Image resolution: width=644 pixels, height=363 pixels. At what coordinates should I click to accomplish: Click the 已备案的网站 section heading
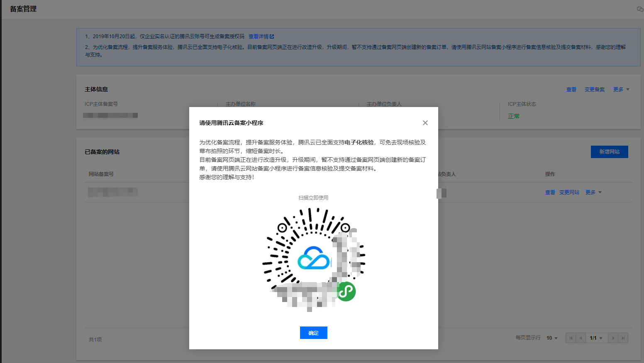coord(102,152)
